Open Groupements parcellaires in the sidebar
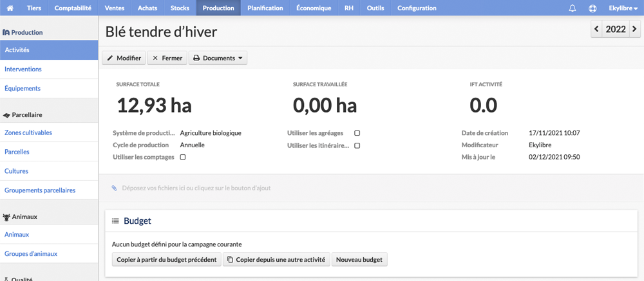644x281 pixels. [x=49, y=190]
